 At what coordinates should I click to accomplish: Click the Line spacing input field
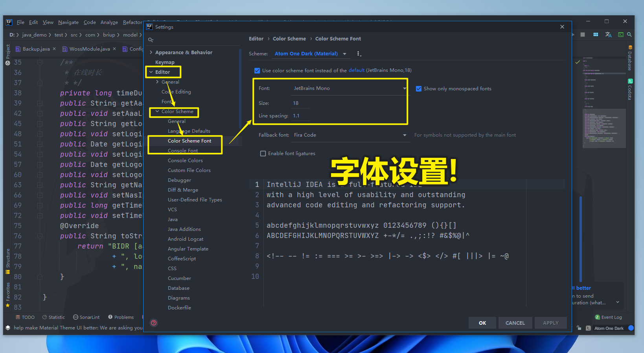(301, 116)
